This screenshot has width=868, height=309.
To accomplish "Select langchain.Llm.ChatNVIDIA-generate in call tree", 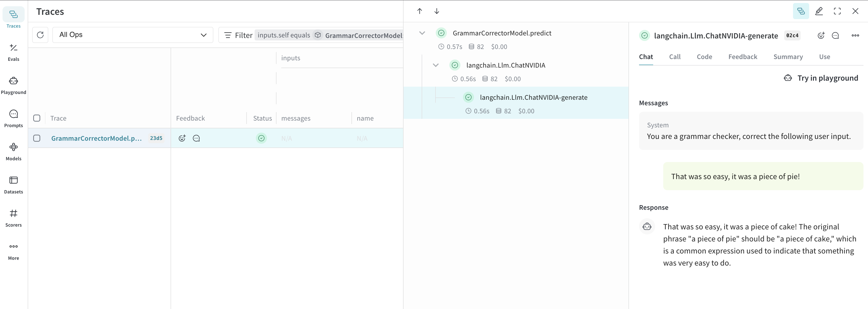I will tap(533, 98).
